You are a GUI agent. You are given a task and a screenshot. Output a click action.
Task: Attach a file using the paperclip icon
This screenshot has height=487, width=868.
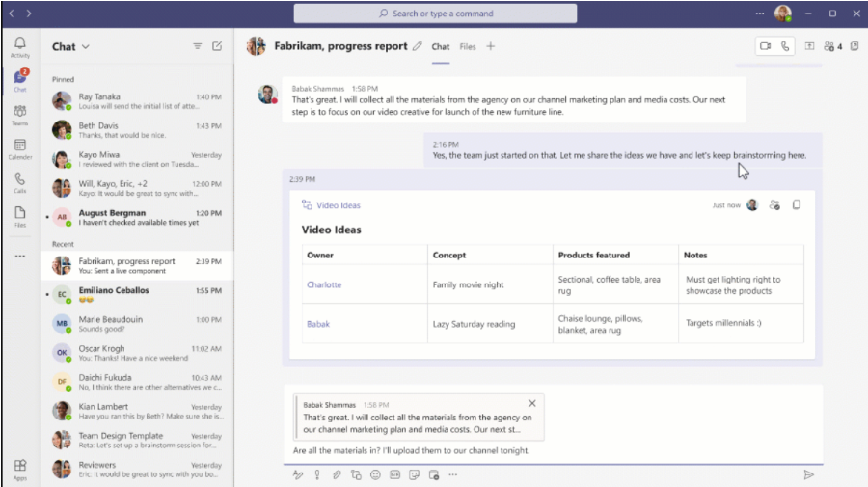pos(337,474)
